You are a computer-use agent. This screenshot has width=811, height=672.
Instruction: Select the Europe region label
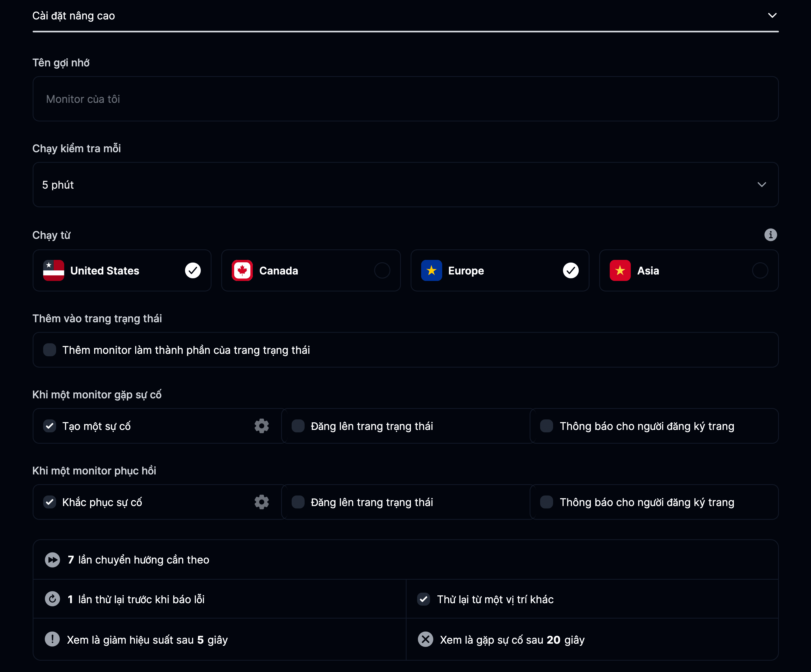click(x=466, y=271)
